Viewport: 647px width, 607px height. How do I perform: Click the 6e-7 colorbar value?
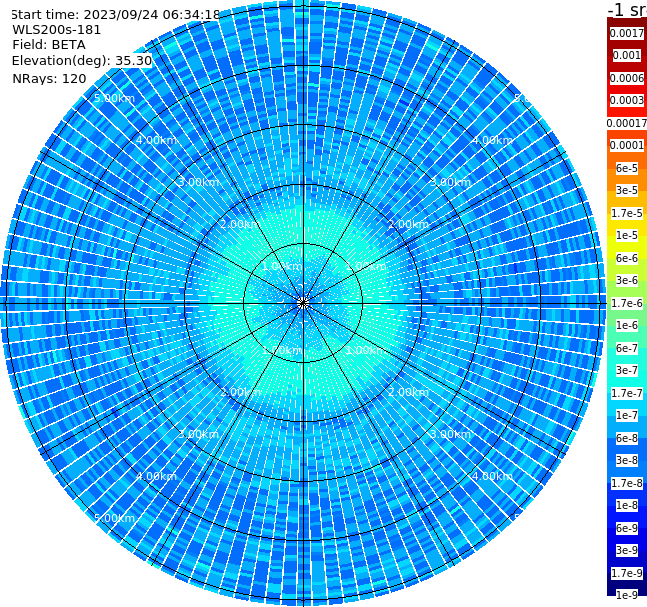pos(627,348)
